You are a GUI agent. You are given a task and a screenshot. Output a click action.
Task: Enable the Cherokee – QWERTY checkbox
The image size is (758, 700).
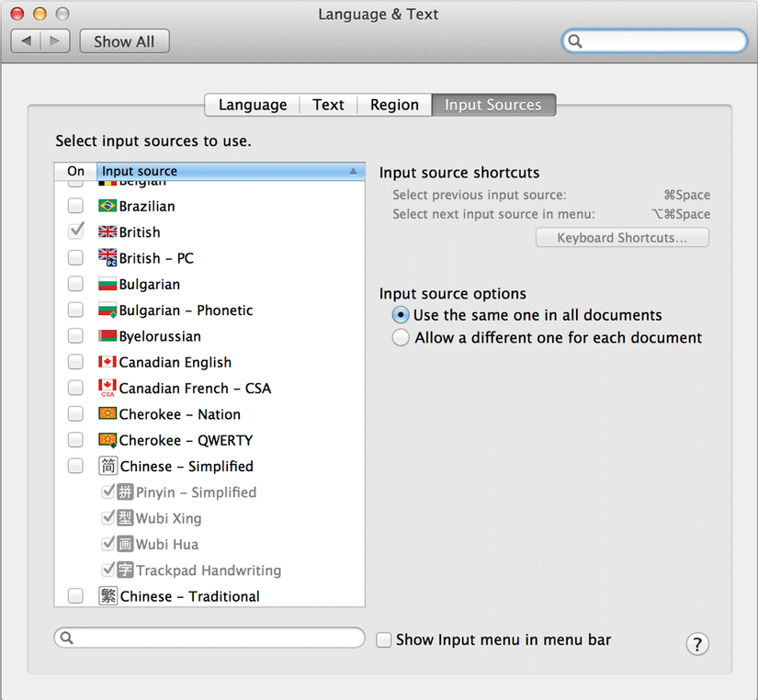coord(75,440)
